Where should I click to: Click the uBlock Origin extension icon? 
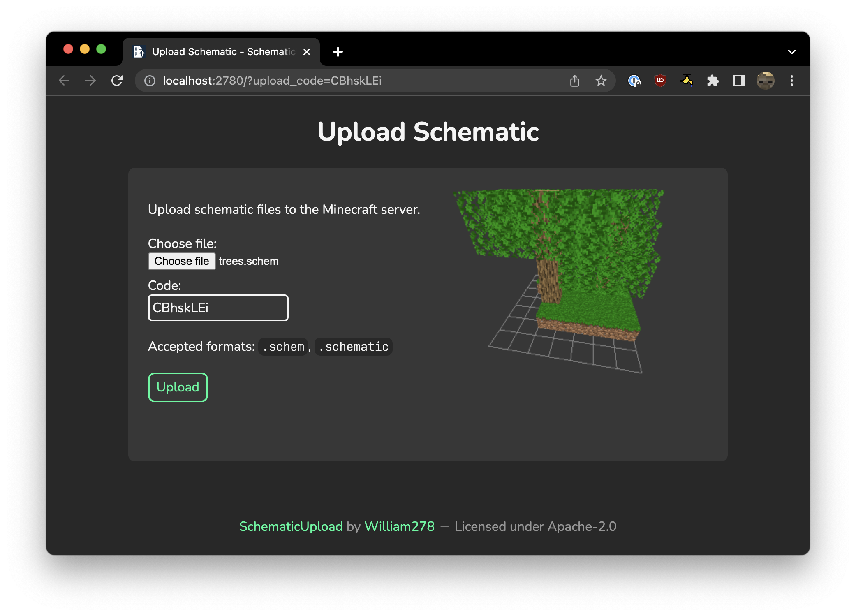point(659,81)
